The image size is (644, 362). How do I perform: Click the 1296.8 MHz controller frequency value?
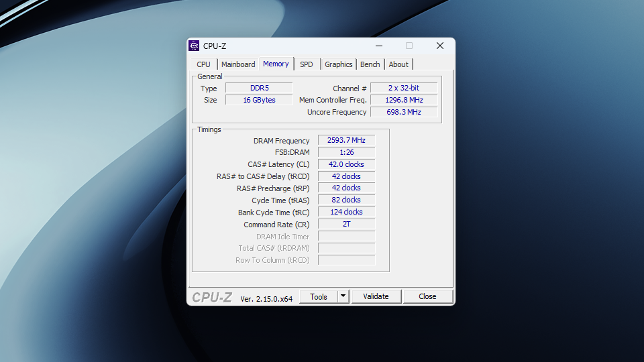coord(404,100)
